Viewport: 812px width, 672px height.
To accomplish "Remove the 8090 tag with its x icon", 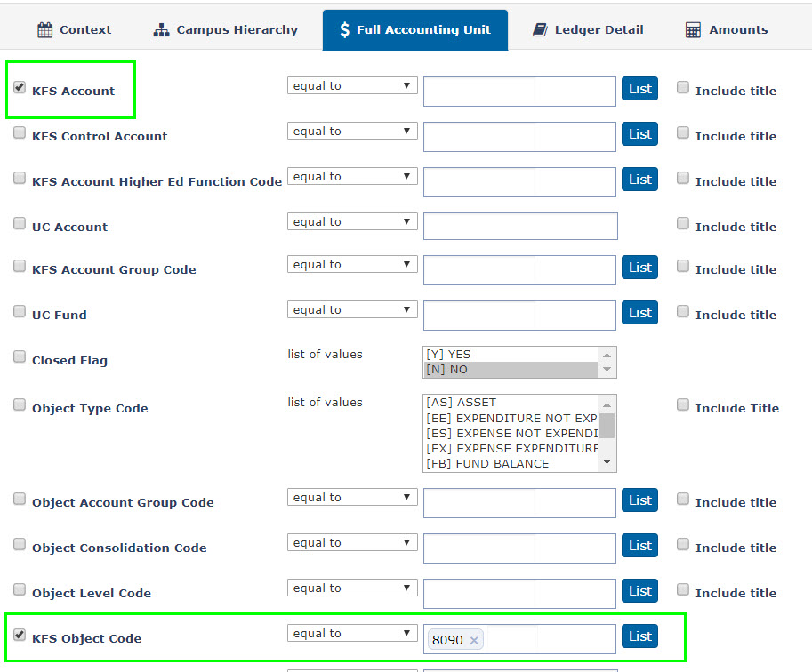I will 474,640.
